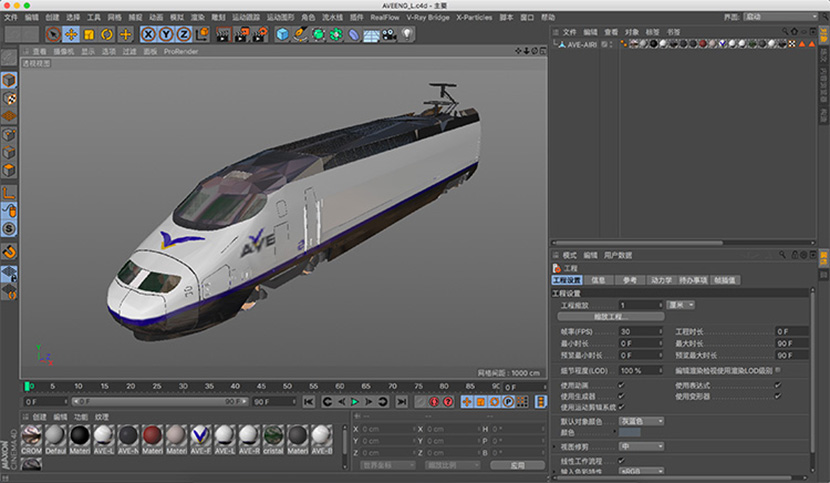Click the apply button in coordinates panel
The width and height of the screenshot is (830, 483).
(x=517, y=465)
